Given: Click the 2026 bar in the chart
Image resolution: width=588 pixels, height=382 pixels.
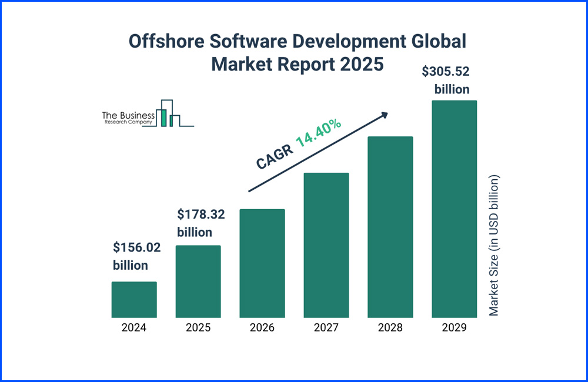Looking at the screenshot, I should pos(262,263).
